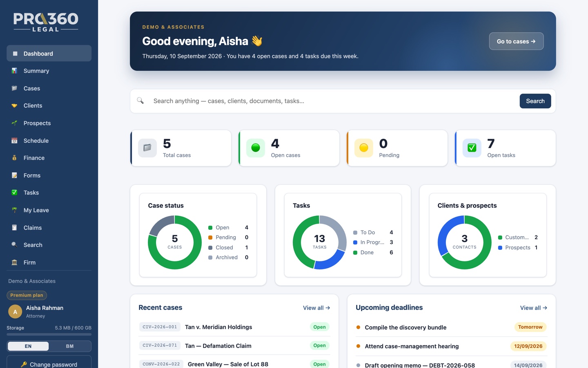This screenshot has width=588, height=368.
Task: Open the Summary page from the sidebar
Action: (x=49, y=71)
